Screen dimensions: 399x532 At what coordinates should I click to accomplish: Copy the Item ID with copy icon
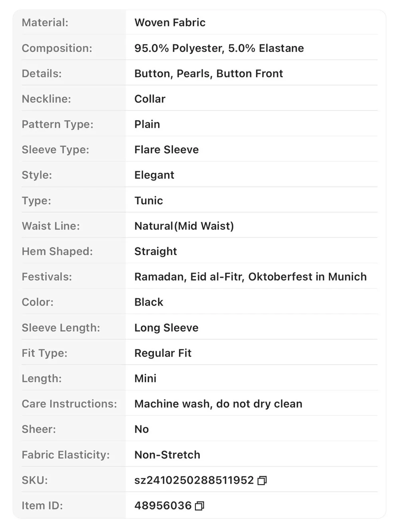[199, 506]
